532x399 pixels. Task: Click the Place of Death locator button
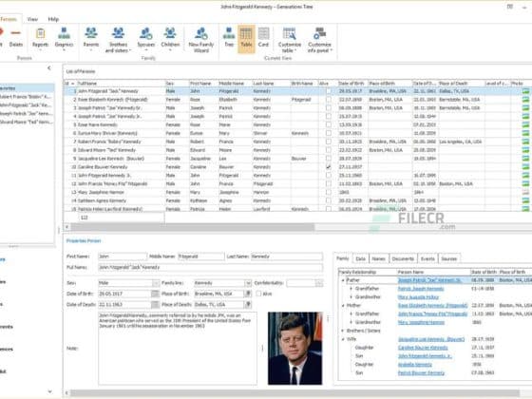click(248, 305)
